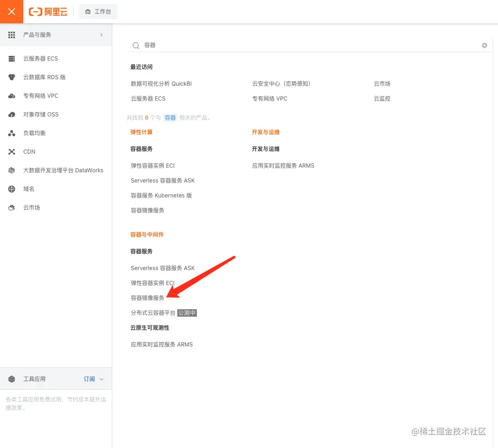Select the 容器与中间件 orange category heading
Viewport: 498px width, 448px height.
pos(147,235)
